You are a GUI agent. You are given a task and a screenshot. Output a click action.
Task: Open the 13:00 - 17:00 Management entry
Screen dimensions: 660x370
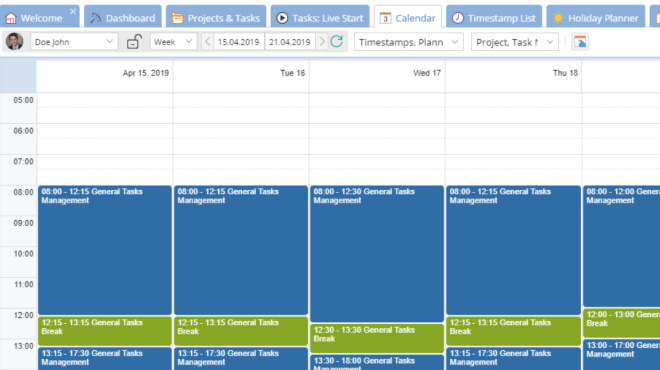[x=622, y=354]
